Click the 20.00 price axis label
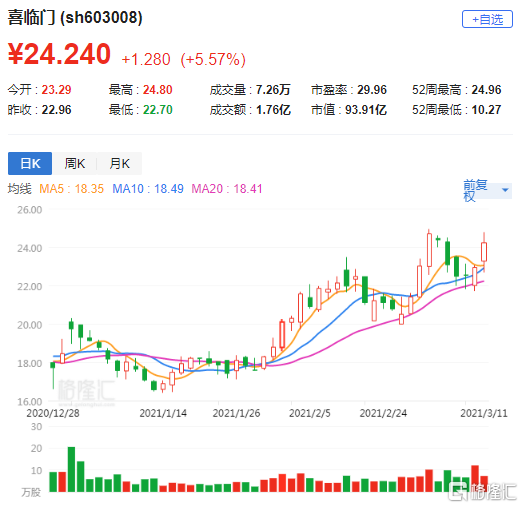 click(30, 325)
